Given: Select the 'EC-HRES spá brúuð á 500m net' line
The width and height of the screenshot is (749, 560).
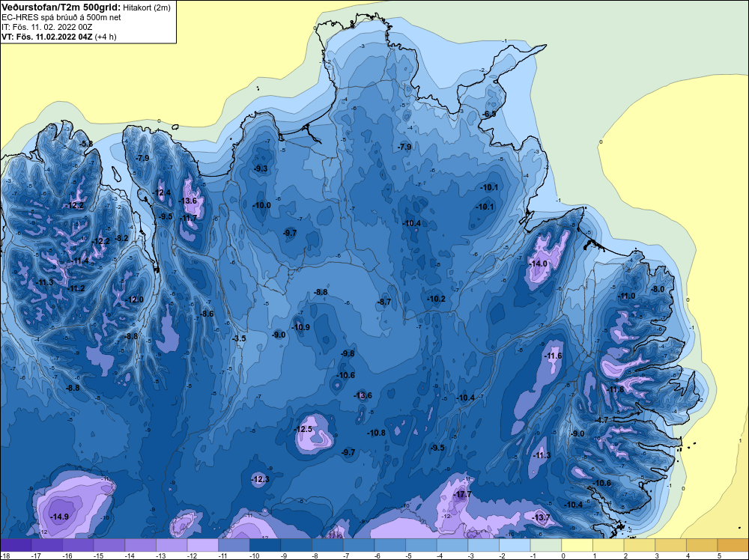Looking at the screenshot, I should (61, 17).
